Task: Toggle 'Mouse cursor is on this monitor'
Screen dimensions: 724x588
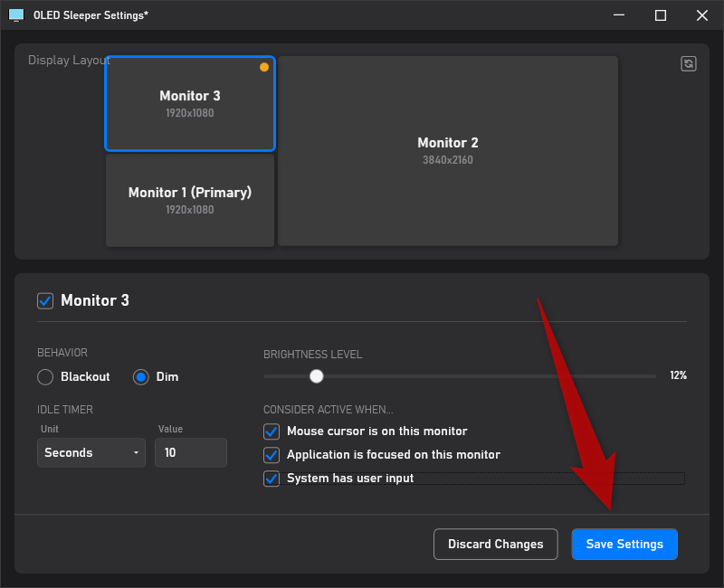Action: pyautogui.click(x=271, y=432)
